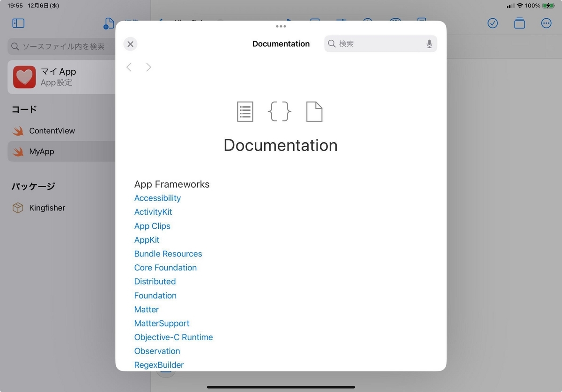Open the Observation link

point(157,351)
